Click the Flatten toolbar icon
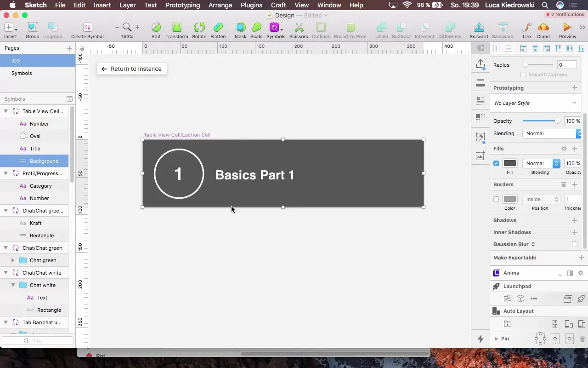This screenshot has height=368, width=588. click(x=218, y=30)
